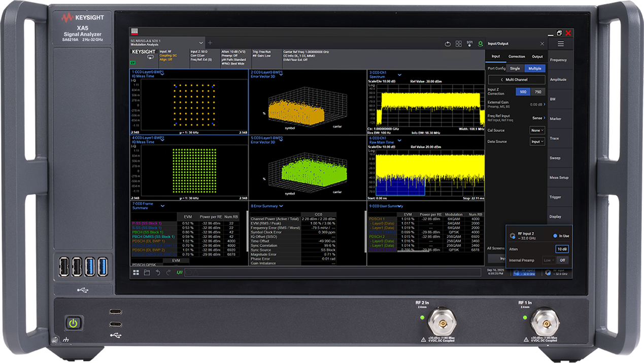Open the file folder icon in bottom bar
The height and width of the screenshot is (363, 644).
pos(147,273)
